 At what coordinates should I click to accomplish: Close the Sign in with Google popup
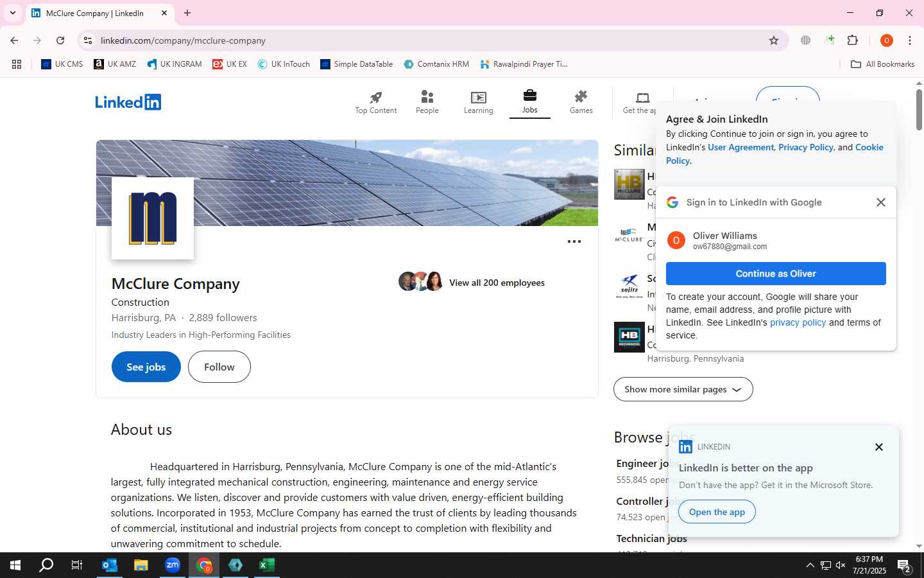point(881,202)
